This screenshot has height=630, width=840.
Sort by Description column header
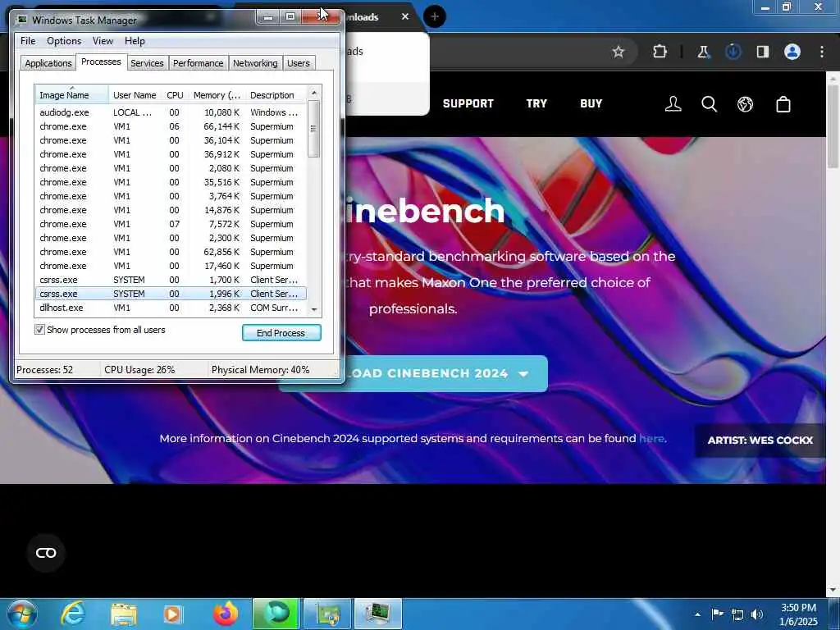pyautogui.click(x=276, y=95)
